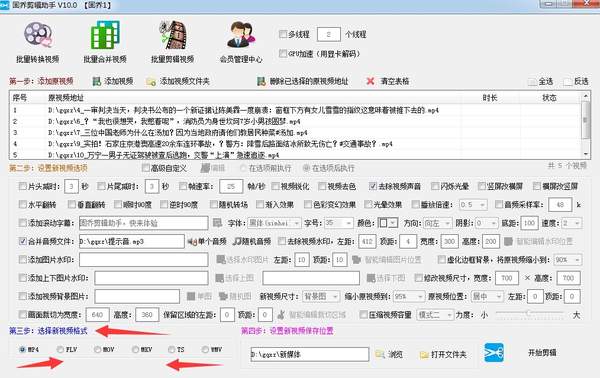Click 随机音频 music icon
Image resolution: width=600 pixels, height=378 pixels.
click(238, 241)
